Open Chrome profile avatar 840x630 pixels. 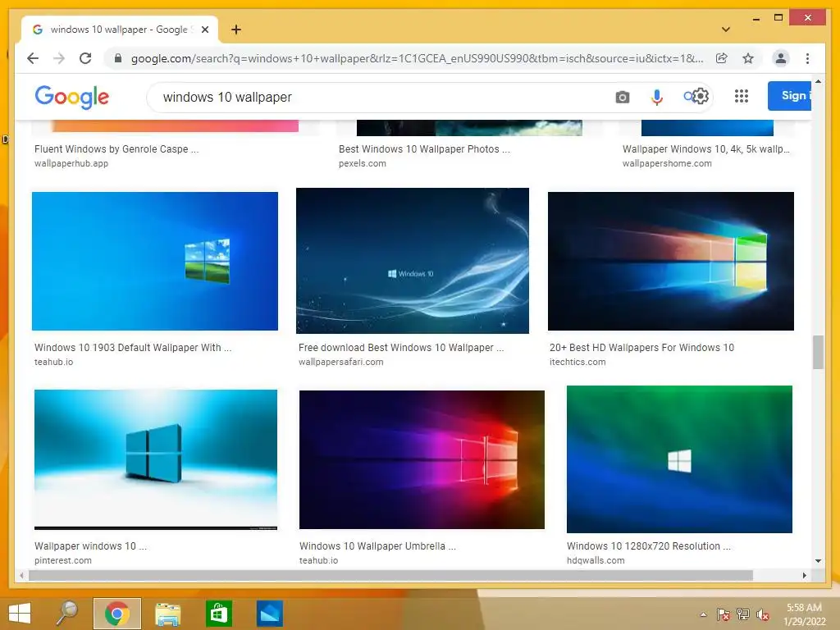(781, 58)
